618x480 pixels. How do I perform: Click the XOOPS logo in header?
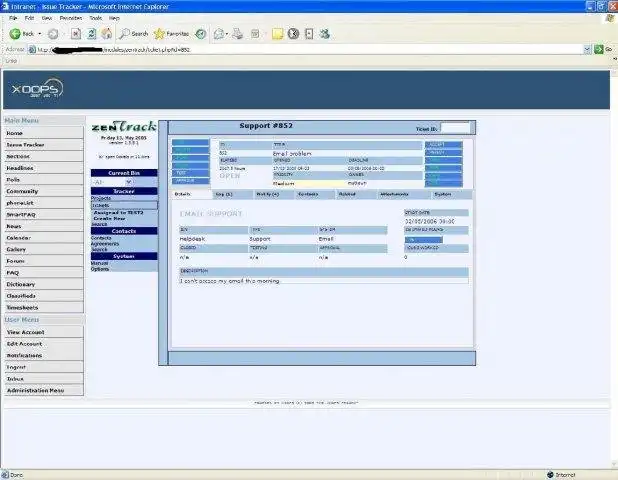point(36,89)
